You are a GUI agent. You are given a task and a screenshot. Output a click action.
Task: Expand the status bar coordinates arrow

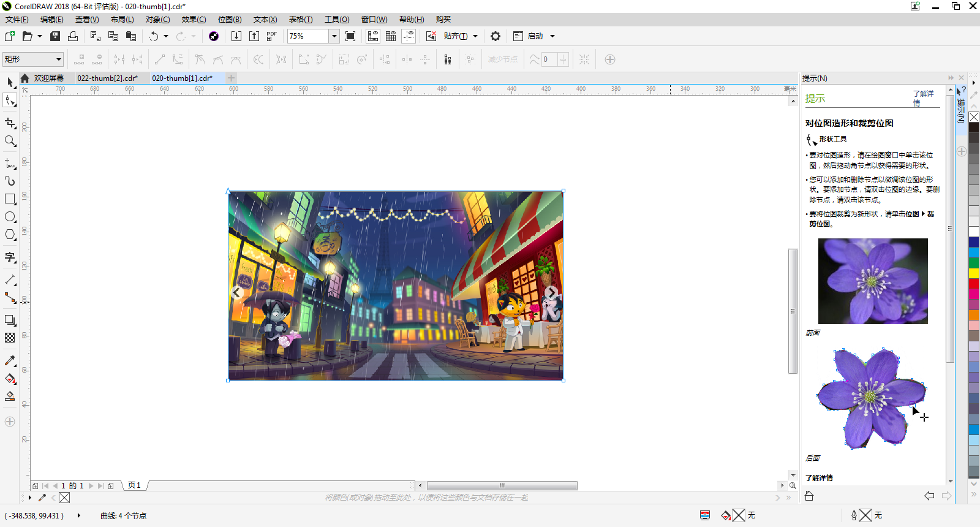pyautogui.click(x=79, y=515)
